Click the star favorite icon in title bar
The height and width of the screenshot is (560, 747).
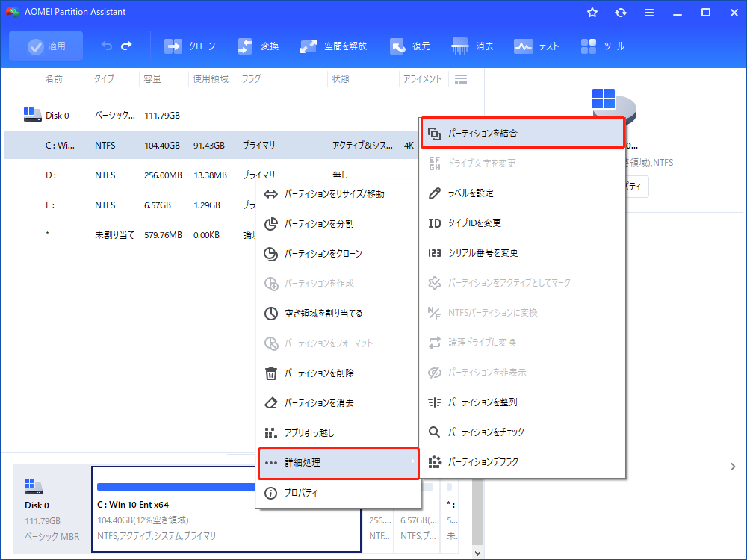[592, 13]
